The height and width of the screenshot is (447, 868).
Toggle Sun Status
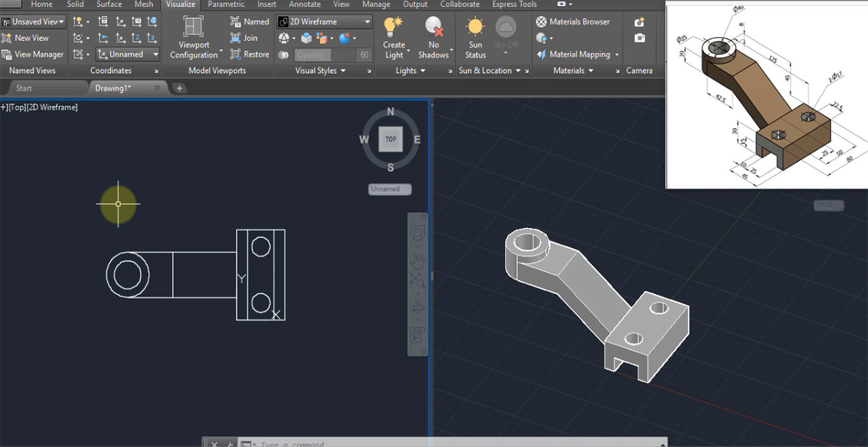point(475,37)
